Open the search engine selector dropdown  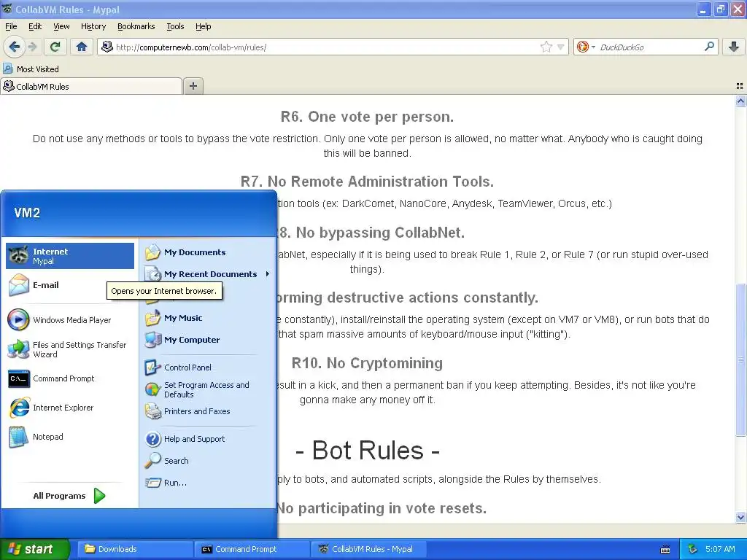pos(586,47)
